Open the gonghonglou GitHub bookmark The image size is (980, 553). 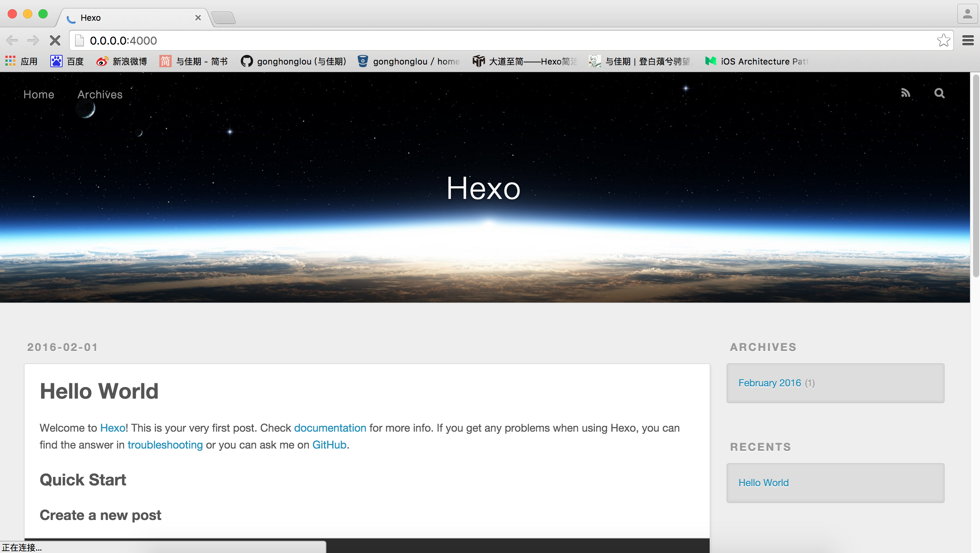click(x=293, y=61)
